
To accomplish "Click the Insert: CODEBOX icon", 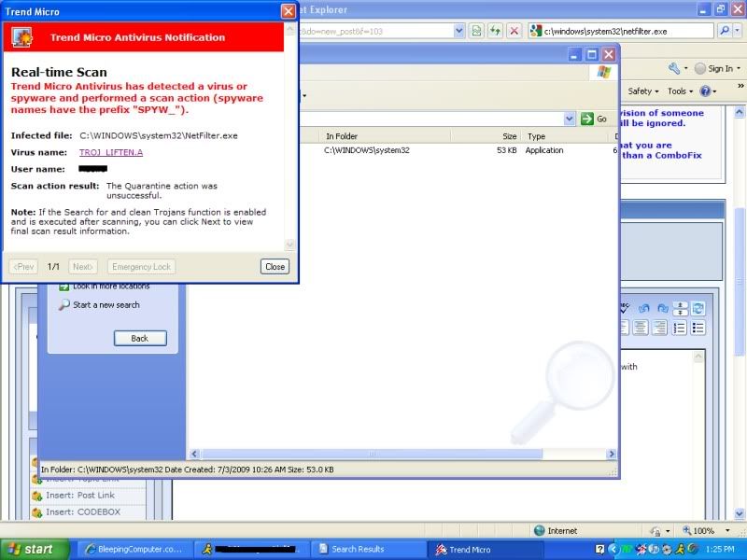I will (37, 512).
